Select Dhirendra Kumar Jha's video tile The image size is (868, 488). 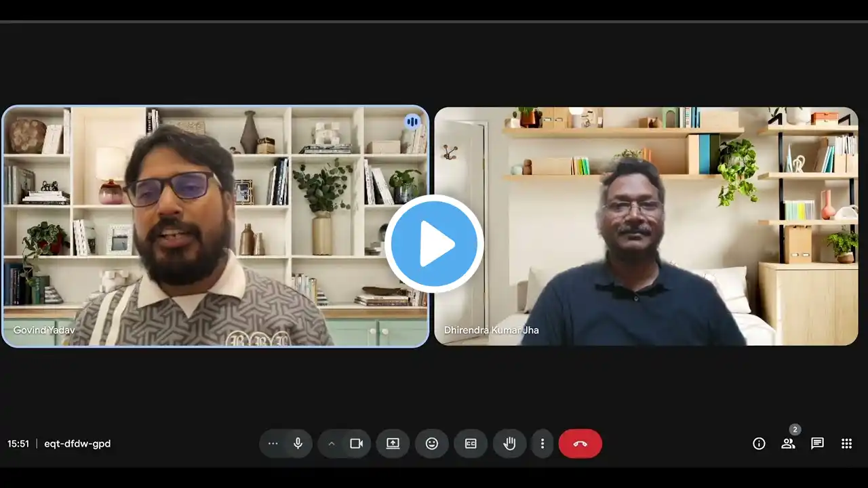pyautogui.click(x=646, y=226)
